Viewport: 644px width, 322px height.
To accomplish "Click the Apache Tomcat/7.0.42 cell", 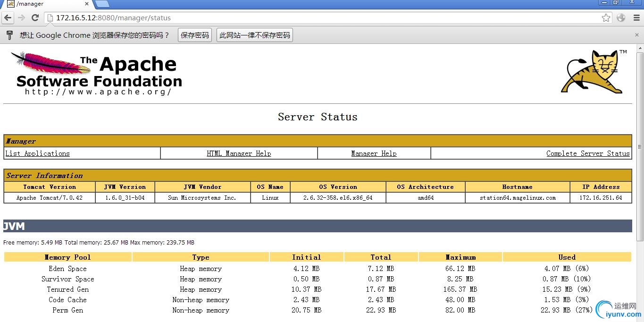I will tap(50, 198).
